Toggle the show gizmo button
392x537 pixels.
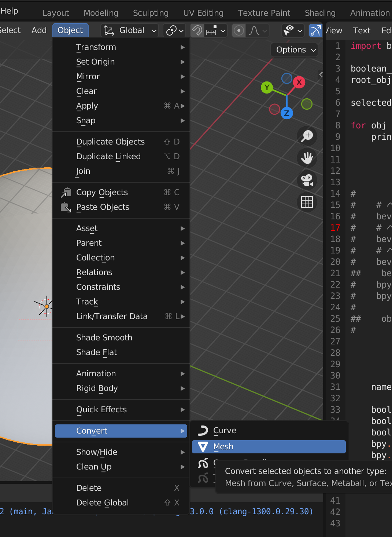coord(315,30)
